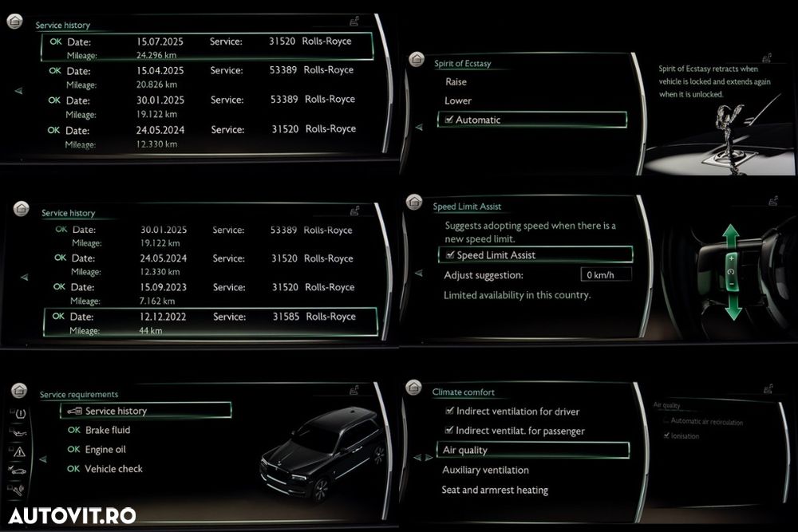Select the checked car status icon in sidebar
This screenshot has width=798, height=532.
(x=18, y=471)
